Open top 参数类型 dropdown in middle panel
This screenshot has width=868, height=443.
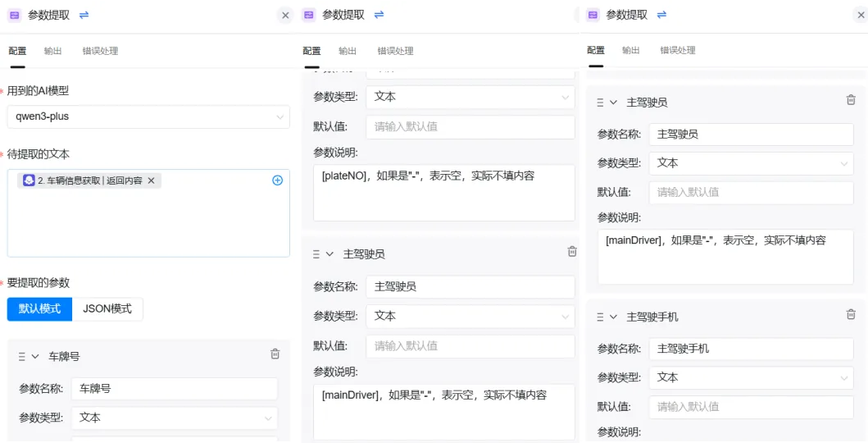click(x=470, y=97)
